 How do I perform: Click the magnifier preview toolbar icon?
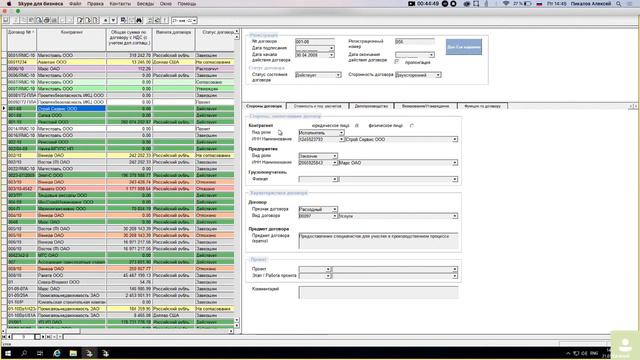pos(39,20)
